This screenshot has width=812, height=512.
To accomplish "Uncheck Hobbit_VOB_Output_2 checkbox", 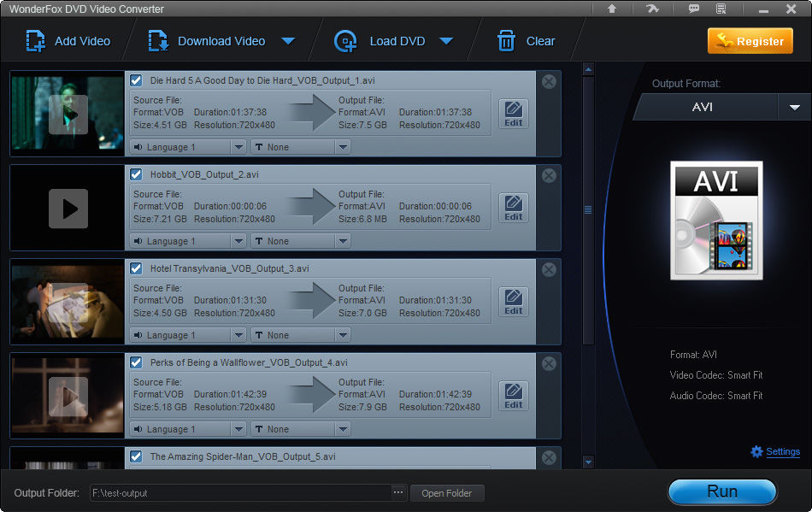I will [x=136, y=174].
